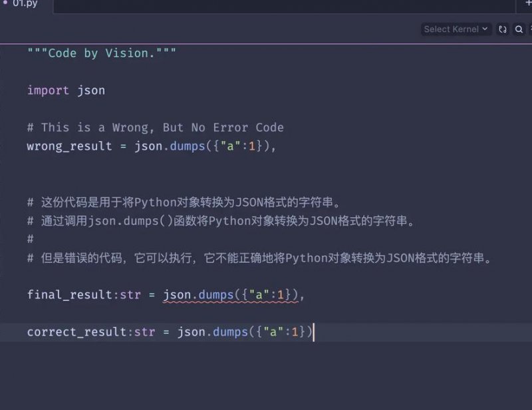Switch to the 01.py file tab

click(x=25, y=4)
